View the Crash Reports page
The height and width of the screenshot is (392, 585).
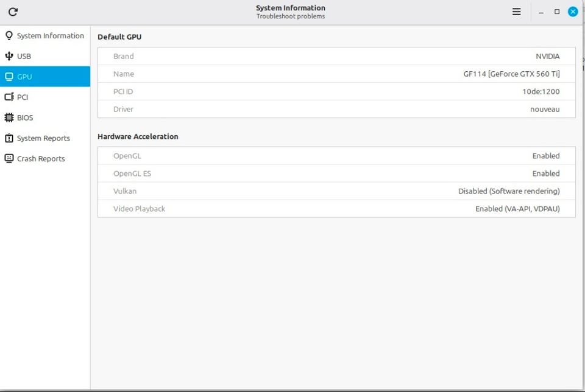[x=44, y=159]
